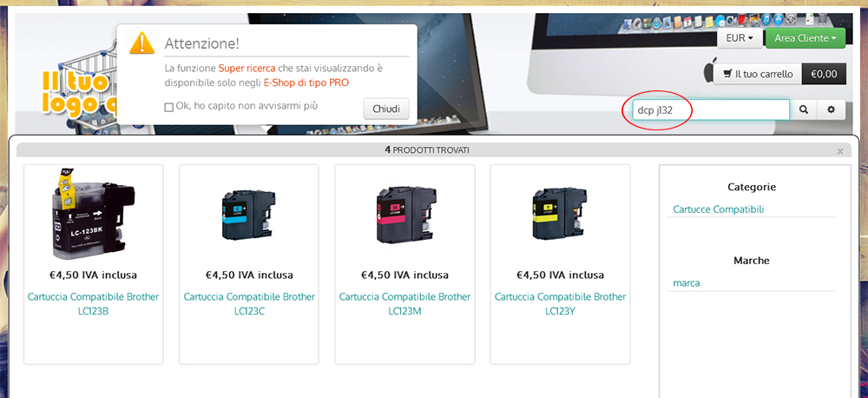Select the 'marca' brand filter link
868x398 pixels.
tap(687, 282)
